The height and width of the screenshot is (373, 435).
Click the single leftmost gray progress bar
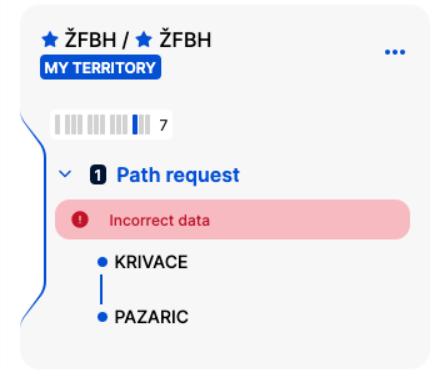coord(58,124)
